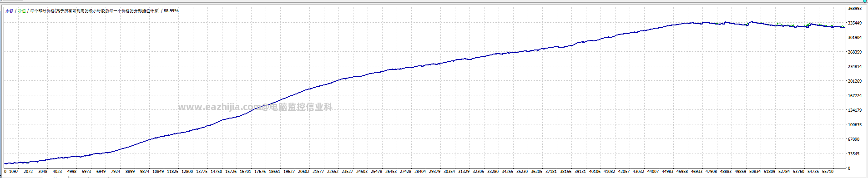Click the 25478 x-axis label
Image resolution: width=868 pixels, height=178 pixels.
point(377,172)
